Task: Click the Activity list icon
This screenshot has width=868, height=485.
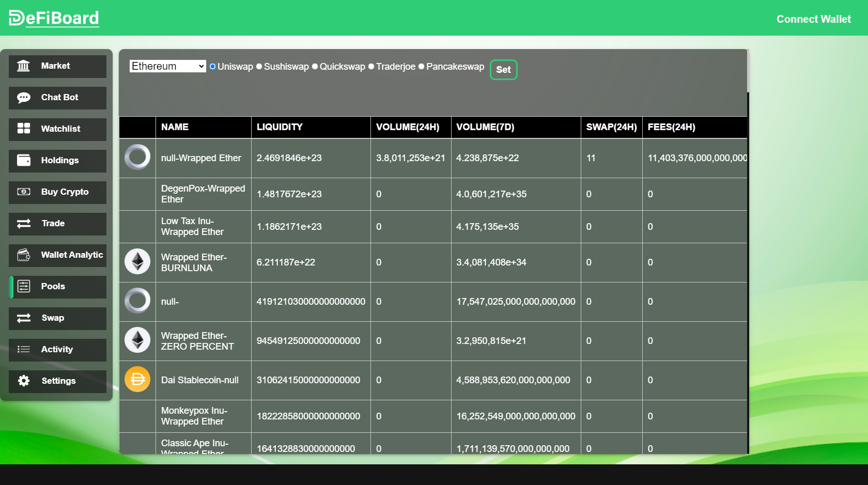Action: [24, 349]
